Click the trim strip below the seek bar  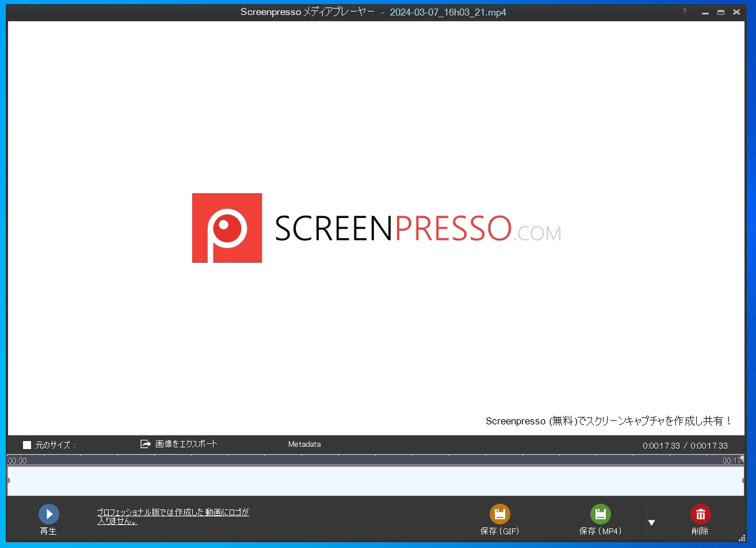[x=378, y=481]
